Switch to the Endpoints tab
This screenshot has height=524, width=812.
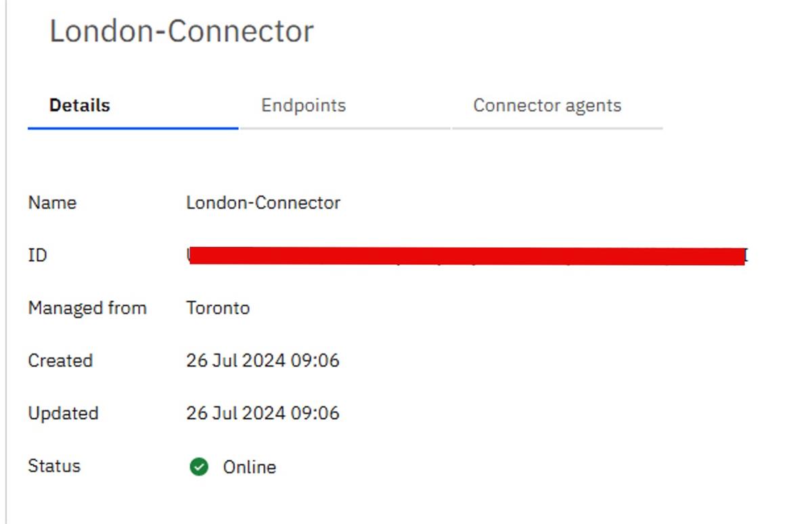(x=303, y=105)
